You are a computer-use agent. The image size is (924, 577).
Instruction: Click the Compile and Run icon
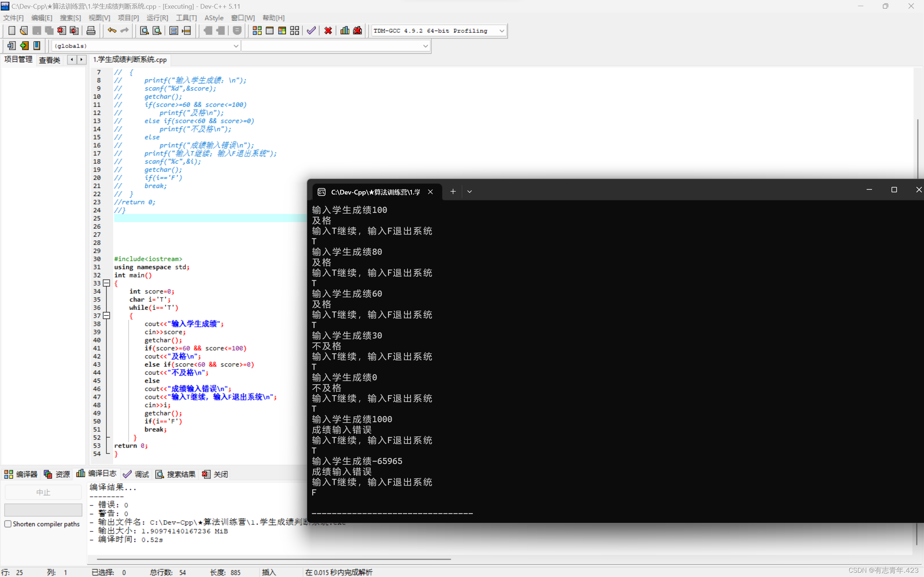[282, 31]
